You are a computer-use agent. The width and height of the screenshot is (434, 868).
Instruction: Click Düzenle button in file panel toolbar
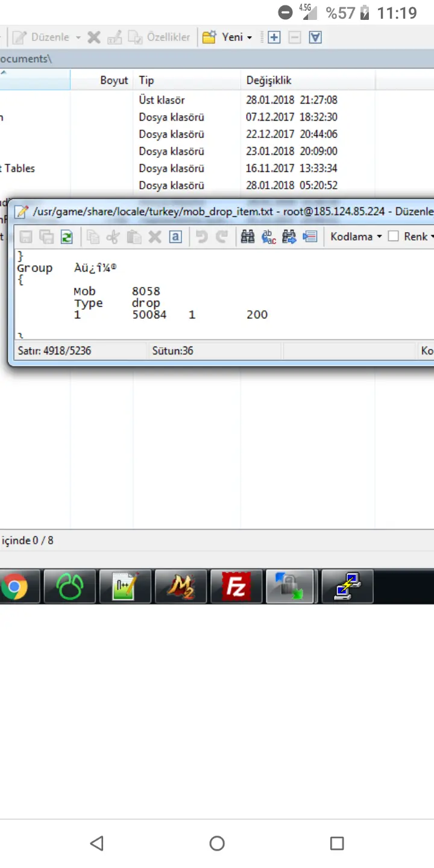tap(41, 37)
